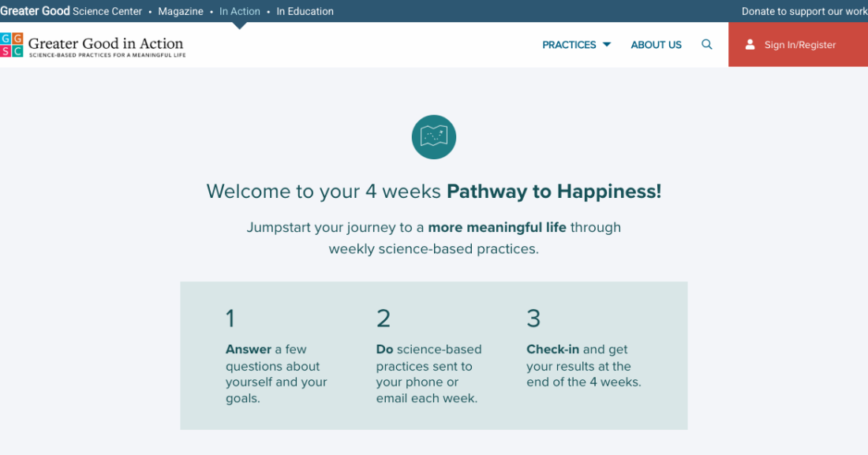
Task: Click step 3 Check-in results text
Action: click(x=583, y=366)
